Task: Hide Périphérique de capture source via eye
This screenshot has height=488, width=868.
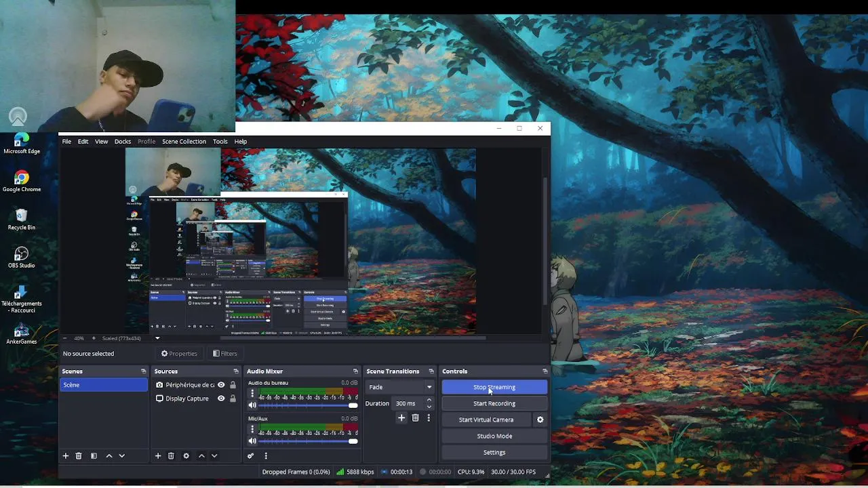Action: tap(221, 385)
